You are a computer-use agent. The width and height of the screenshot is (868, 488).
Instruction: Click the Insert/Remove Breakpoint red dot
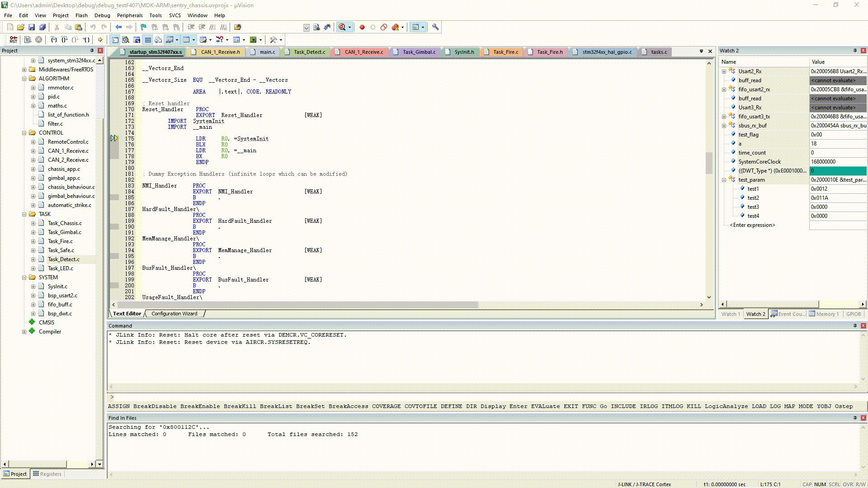[362, 27]
